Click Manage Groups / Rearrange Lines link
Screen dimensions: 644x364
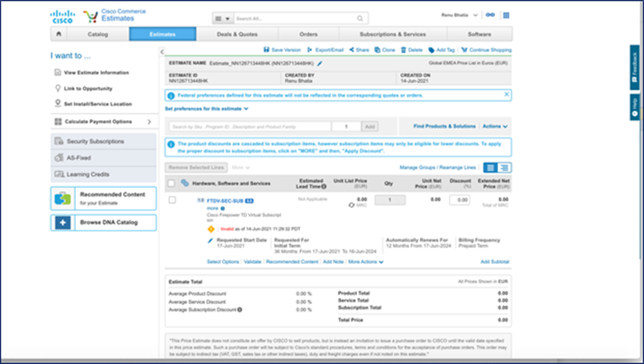(437, 167)
